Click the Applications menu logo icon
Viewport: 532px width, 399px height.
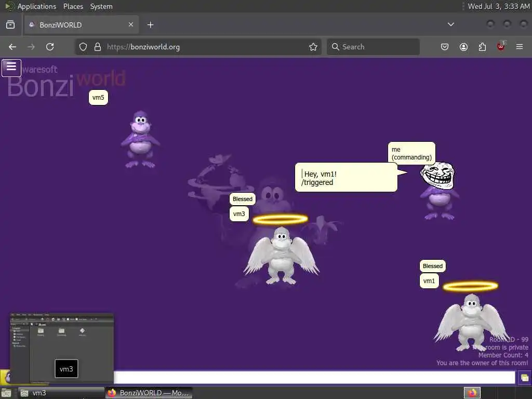point(10,6)
